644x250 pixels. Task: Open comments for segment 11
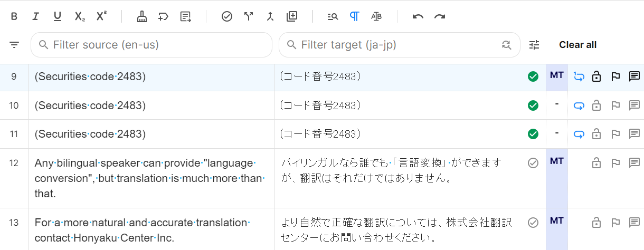tap(634, 134)
